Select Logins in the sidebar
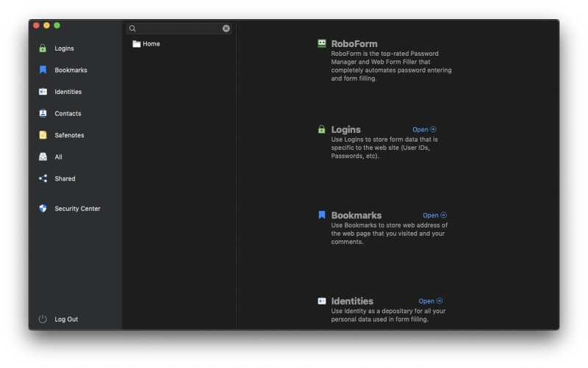588x368 pixels. point(64,48)
